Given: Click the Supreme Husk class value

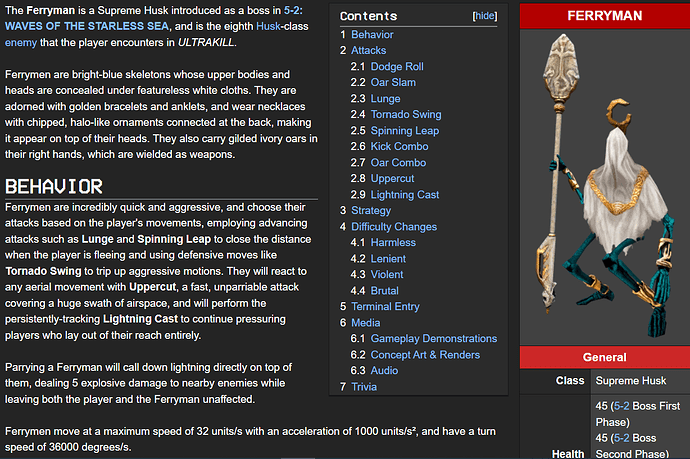Looking at the screenshot, I should coord(631,381).
